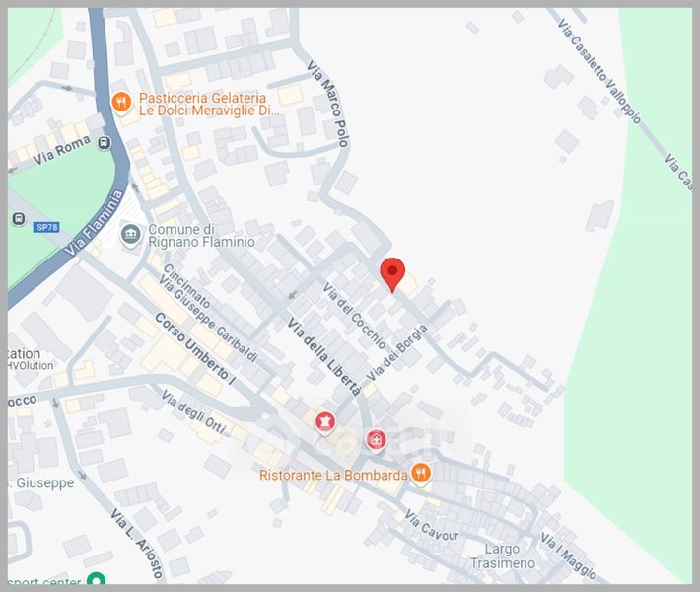Click the green sport center pin icon
The height and width of the screenshot is (592, 700).
point(96,580)
